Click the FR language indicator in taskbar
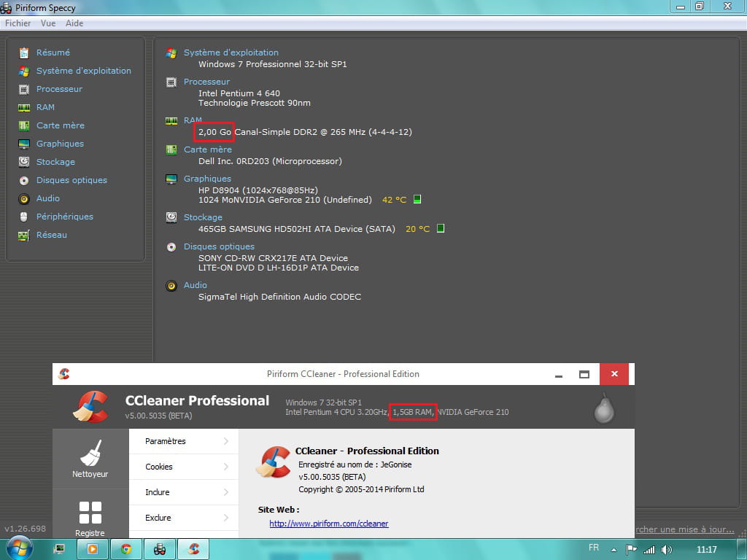Image resolution: width=747 pixels, height=560 pixels. coord(594,548)
